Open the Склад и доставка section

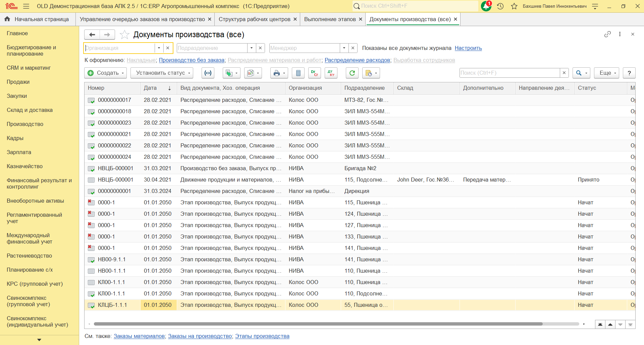tap(30, 110)
